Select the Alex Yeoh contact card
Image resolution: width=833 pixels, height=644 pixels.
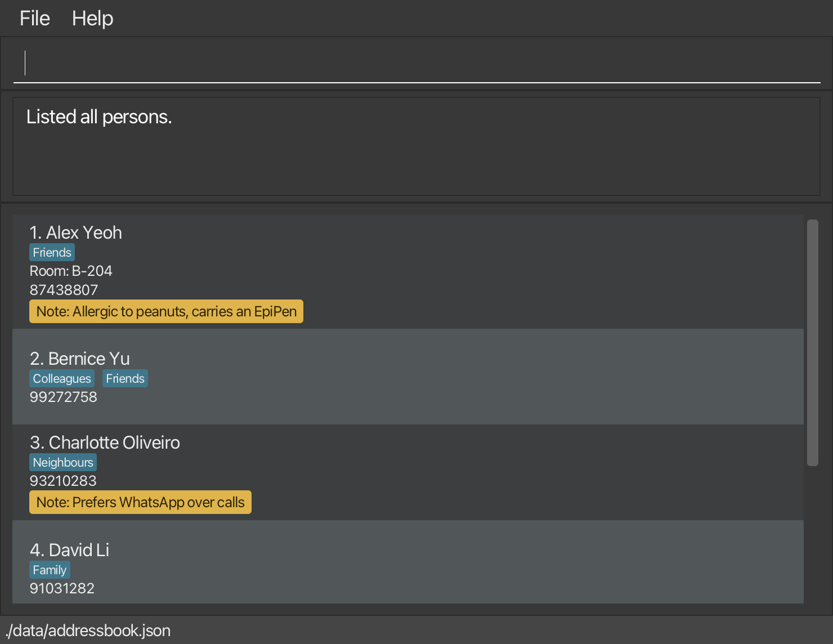[408, 272]
